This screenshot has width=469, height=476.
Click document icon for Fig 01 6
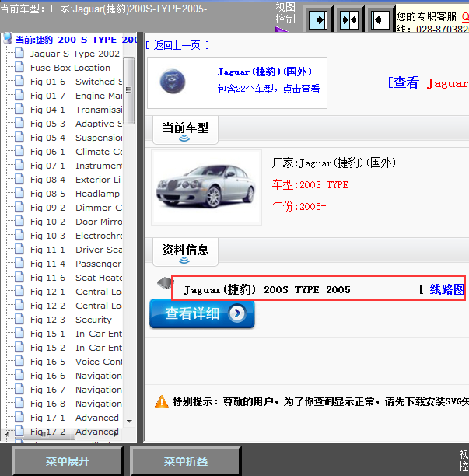19,81
